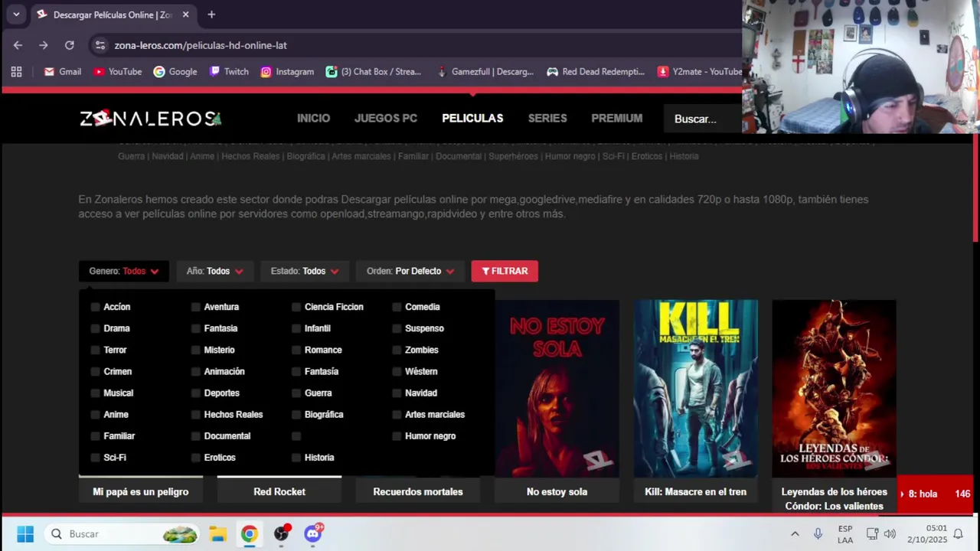Check the Artes marciales genre checkbox

397,414
